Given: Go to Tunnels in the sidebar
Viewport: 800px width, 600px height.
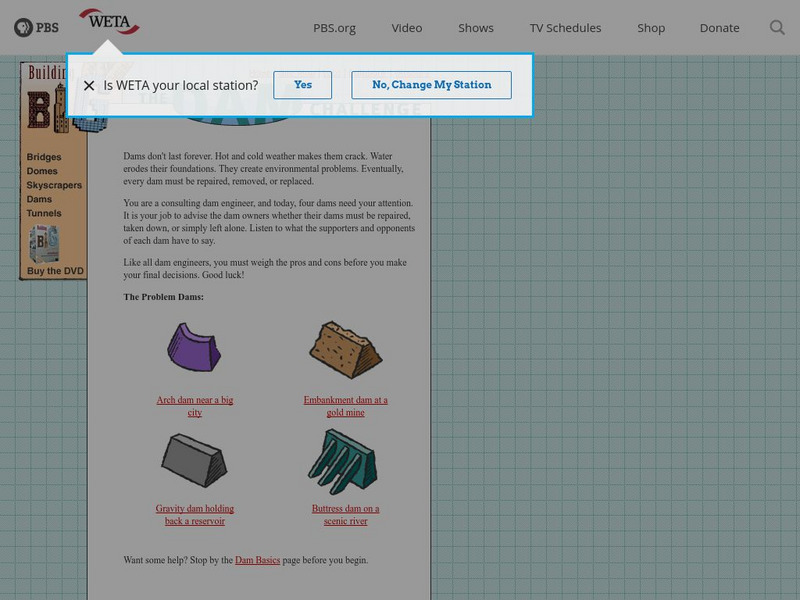Looking at the screenshot, I should coord(44,213).
